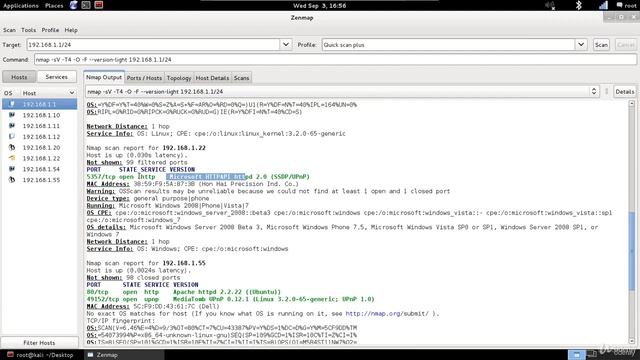
Task: Open the clock showing Wed Sep 3
Action: click(320, 5)
